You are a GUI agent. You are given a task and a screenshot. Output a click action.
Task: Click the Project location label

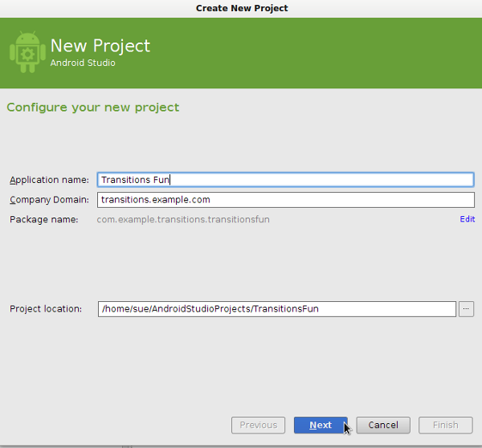click(46, 309)
